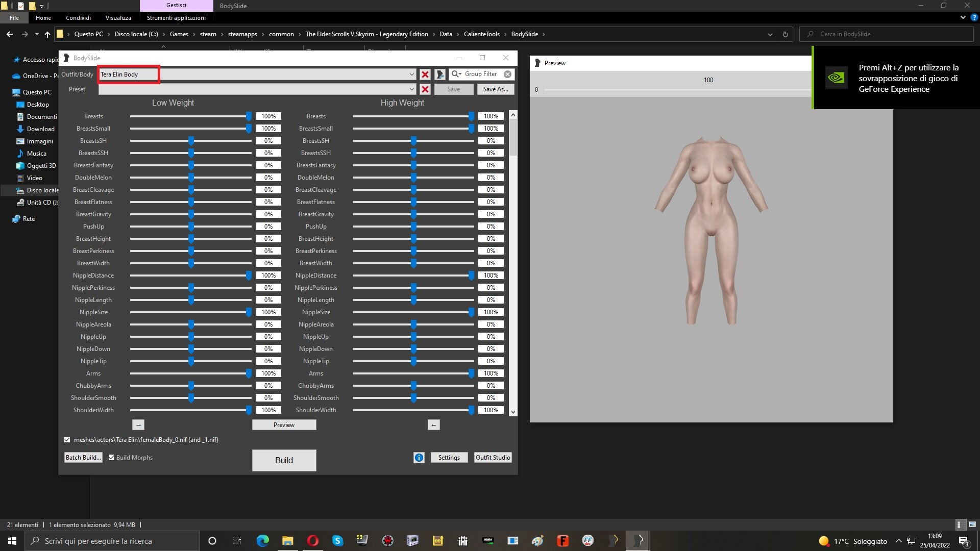This screenshot has width=980, height=551.
Task: Select Desktop in the Explorer sidebar
Action: point(38,105)
